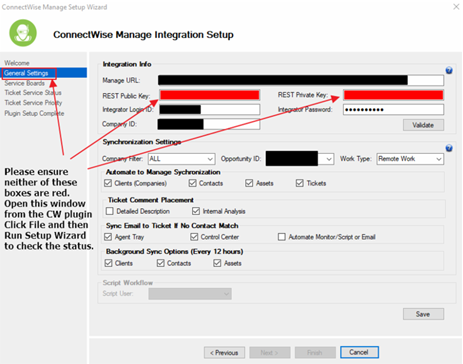Click the Finish button
This screenshot has width=463, height=364.
[x=315, y=352]
